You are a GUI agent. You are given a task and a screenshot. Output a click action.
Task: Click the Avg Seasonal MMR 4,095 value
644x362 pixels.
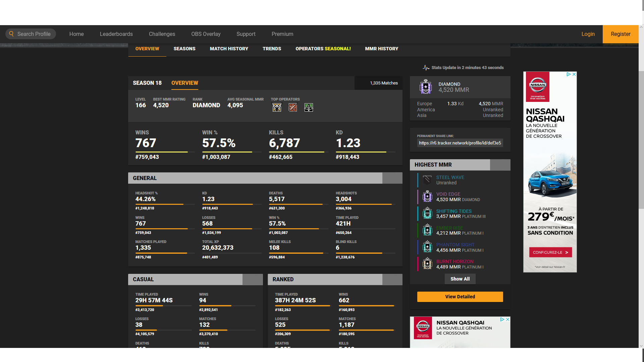[235, 105]
